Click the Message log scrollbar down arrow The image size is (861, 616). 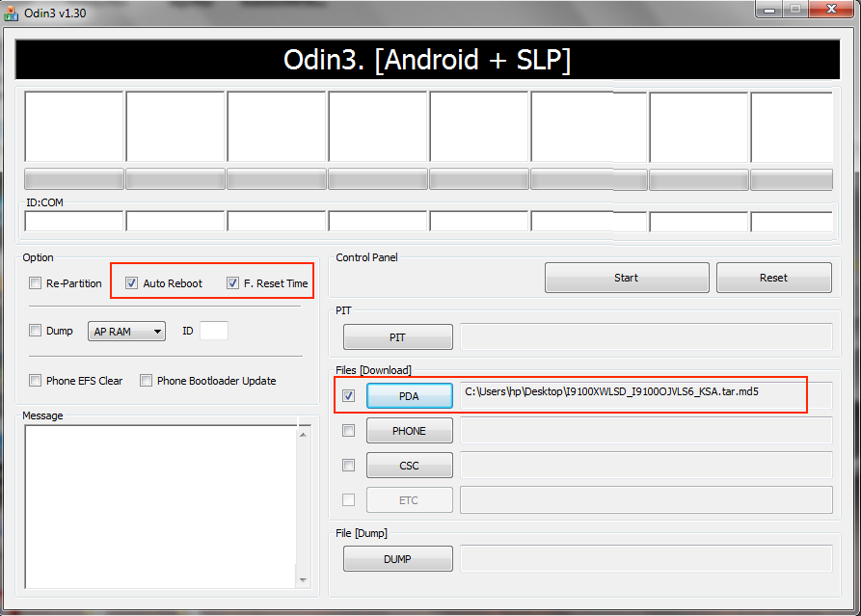coord(303,580)
